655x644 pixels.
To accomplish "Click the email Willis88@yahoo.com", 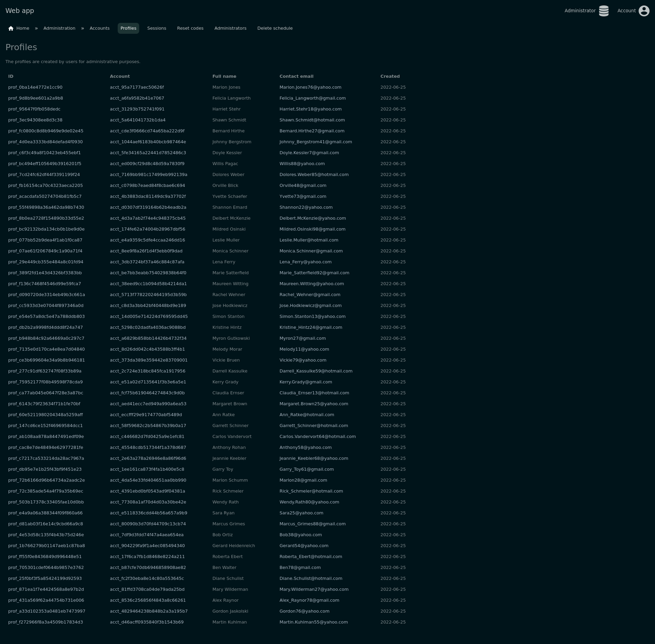I will (302, 164).
